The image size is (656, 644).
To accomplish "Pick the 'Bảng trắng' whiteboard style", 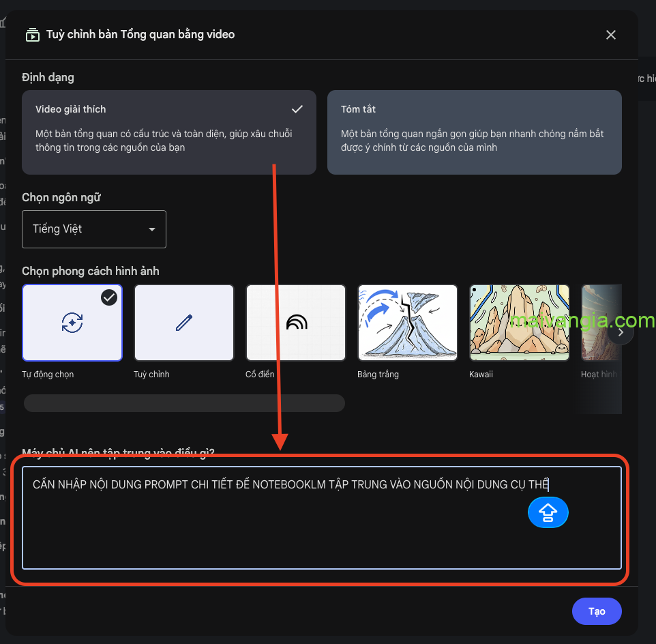I will pyautogui.click(x=408, y=323).
